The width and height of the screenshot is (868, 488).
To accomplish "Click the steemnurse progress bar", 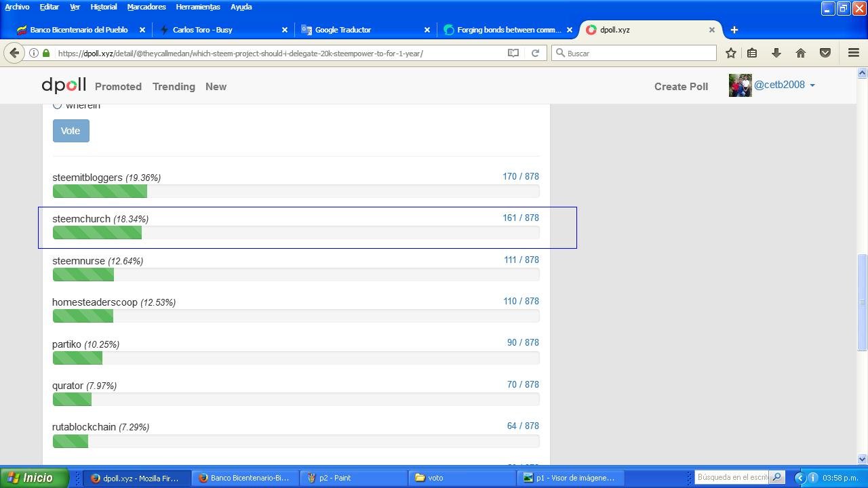I will pos(296,274).
